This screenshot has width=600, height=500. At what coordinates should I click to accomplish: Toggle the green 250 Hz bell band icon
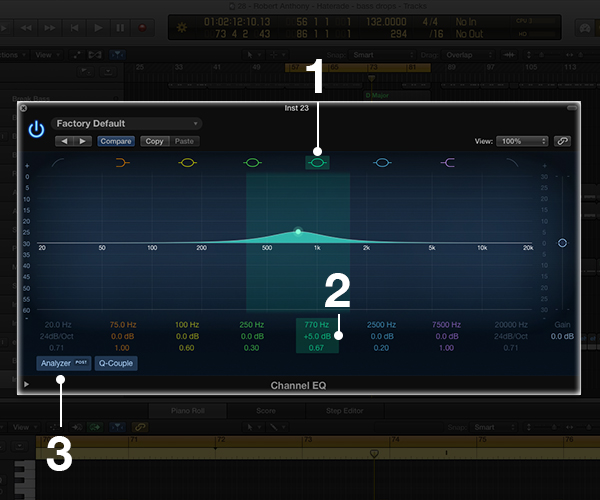(x=252, y=163)
